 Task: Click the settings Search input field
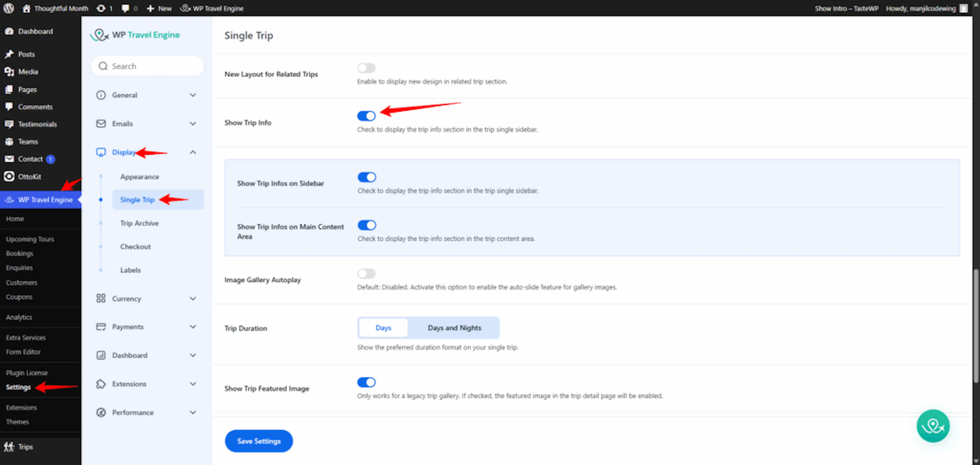[147, 66]
